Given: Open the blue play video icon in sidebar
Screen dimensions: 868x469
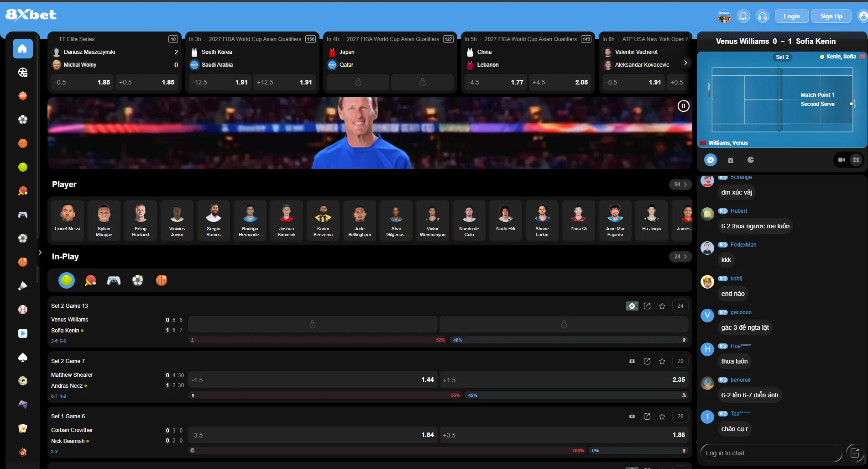Looking at the screenshot, I should tap(23, 333).
